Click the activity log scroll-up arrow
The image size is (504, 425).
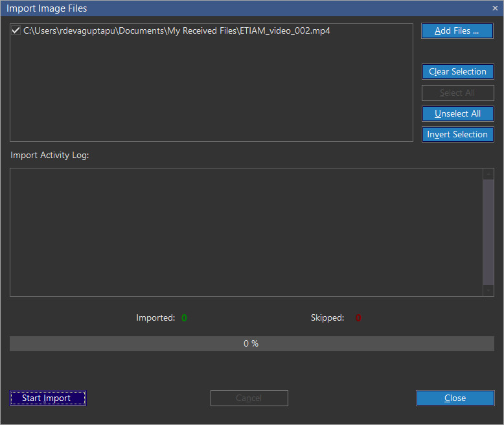pos(488,174)
